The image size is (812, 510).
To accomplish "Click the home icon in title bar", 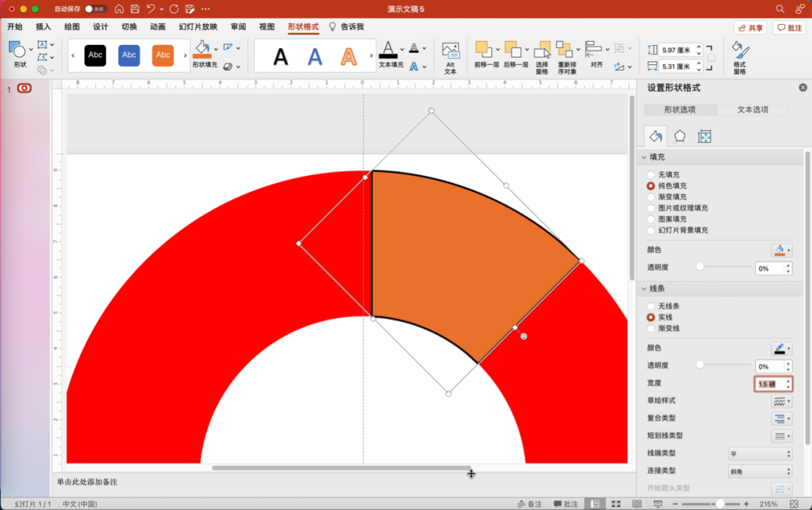I will click(x=119, y=9).
